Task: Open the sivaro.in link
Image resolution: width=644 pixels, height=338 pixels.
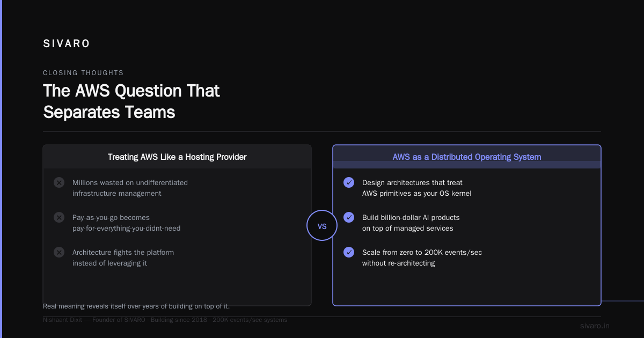Action: [x=595, y=326]
